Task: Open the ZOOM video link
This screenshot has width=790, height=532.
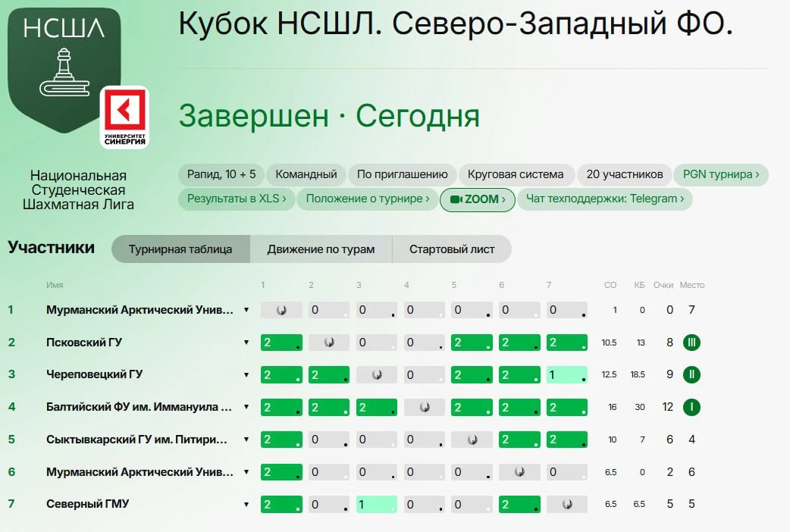Action: [477, 199]
